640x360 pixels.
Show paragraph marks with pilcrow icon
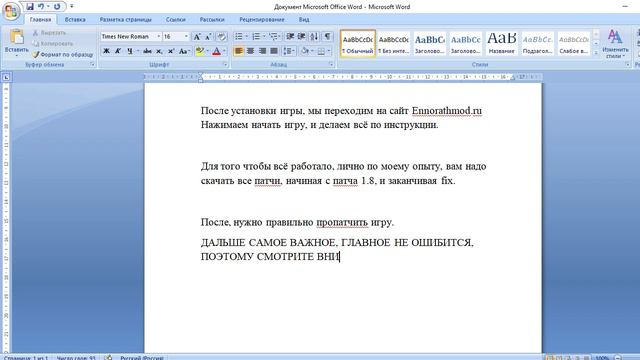tap(327, 37)
